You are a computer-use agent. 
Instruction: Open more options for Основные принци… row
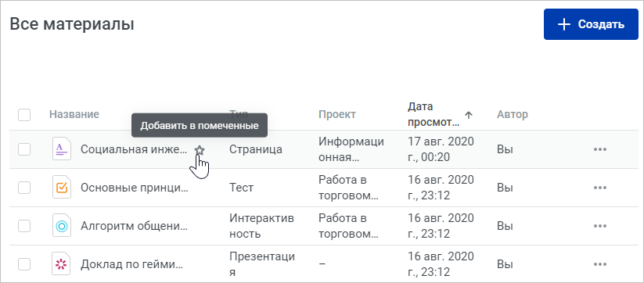pyautogui.click(x=600, y=188)
